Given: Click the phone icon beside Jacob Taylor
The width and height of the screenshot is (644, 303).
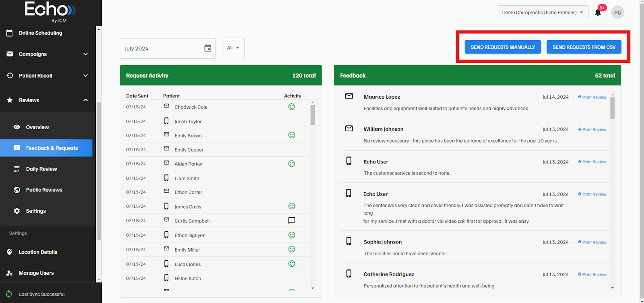Looking at the screenshot, I should 166,121.
